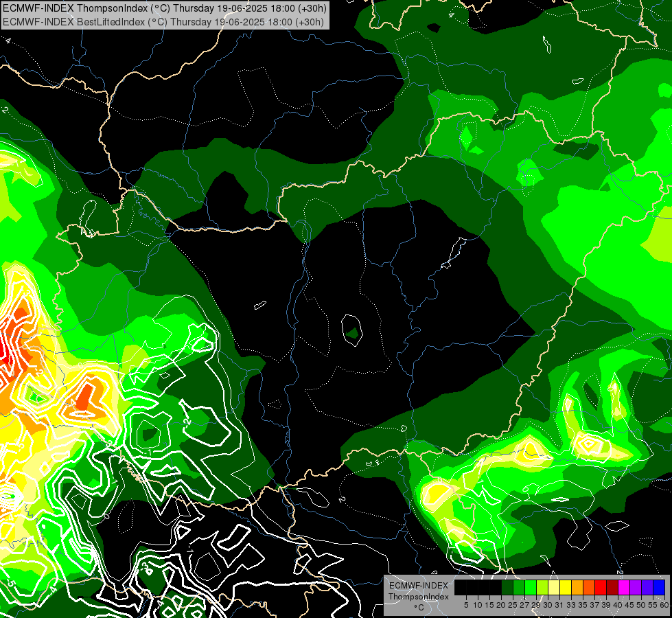
Task: Click the legend tick value 5
Action: coord(466,605)
